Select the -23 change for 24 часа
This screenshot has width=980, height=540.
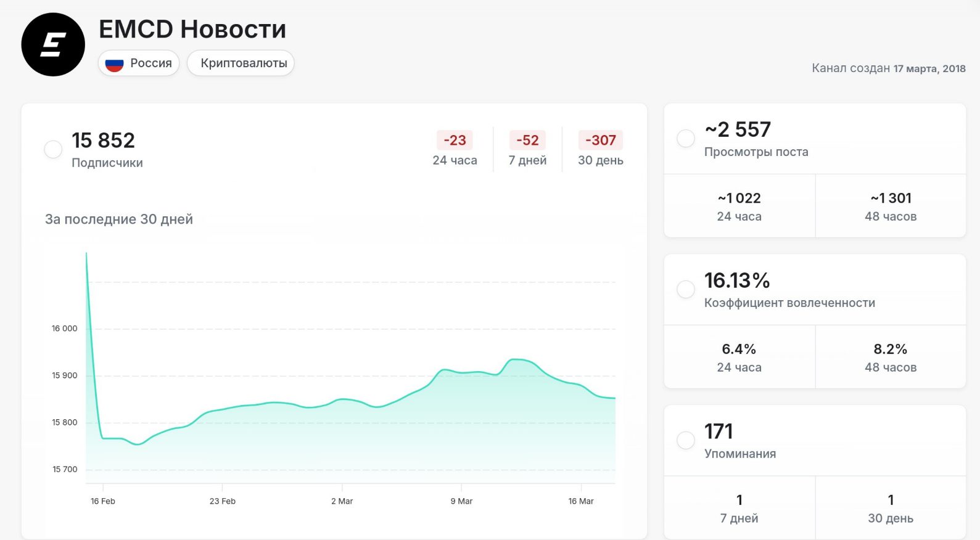[x=455, y=141]
